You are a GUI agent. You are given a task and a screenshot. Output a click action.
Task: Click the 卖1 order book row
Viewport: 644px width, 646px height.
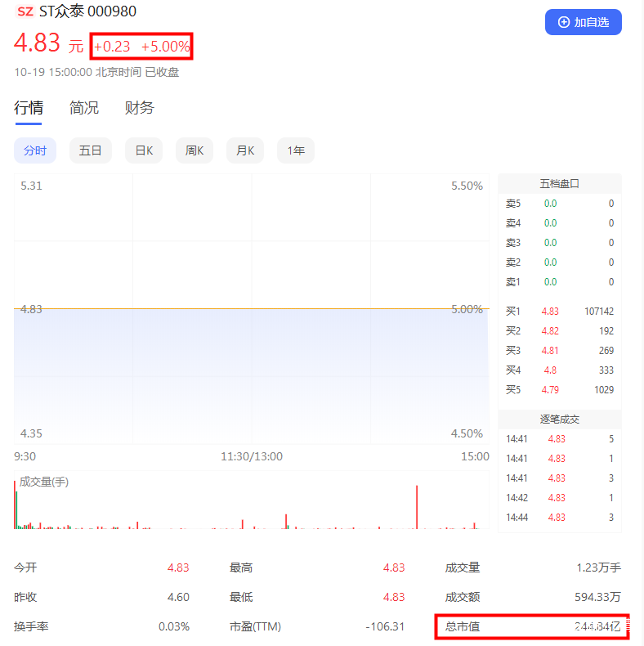[560, 282]
